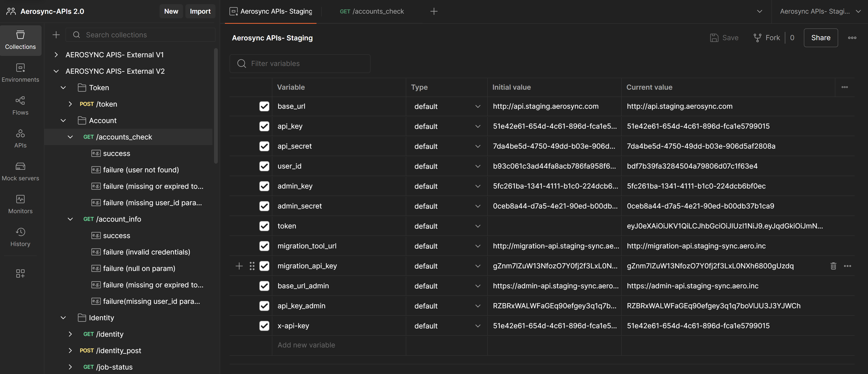Viewport: 868px width, 374px height.
Task: Open the table column options menu
Action: pos(845,87)
